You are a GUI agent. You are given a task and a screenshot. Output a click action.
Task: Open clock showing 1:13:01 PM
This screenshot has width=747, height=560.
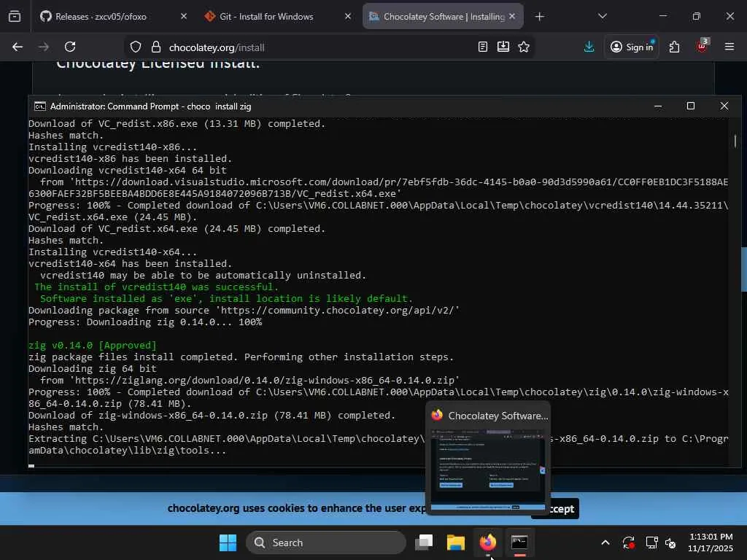point(711,542)
